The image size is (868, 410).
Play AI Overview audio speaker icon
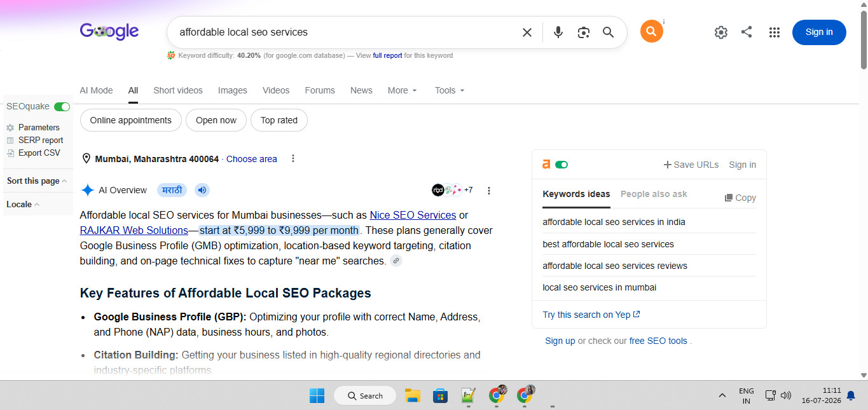pyautogui.click(x=202, y=190)
